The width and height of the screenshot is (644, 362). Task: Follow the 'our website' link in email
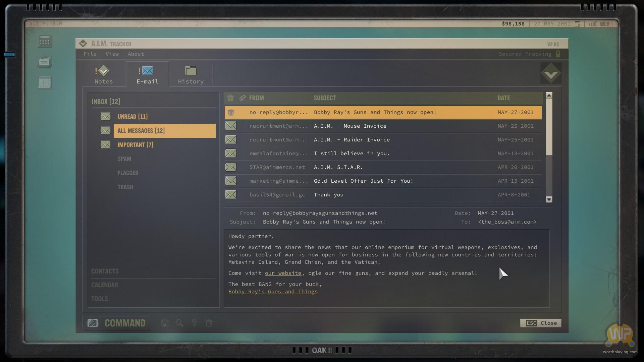click(283, 273)
